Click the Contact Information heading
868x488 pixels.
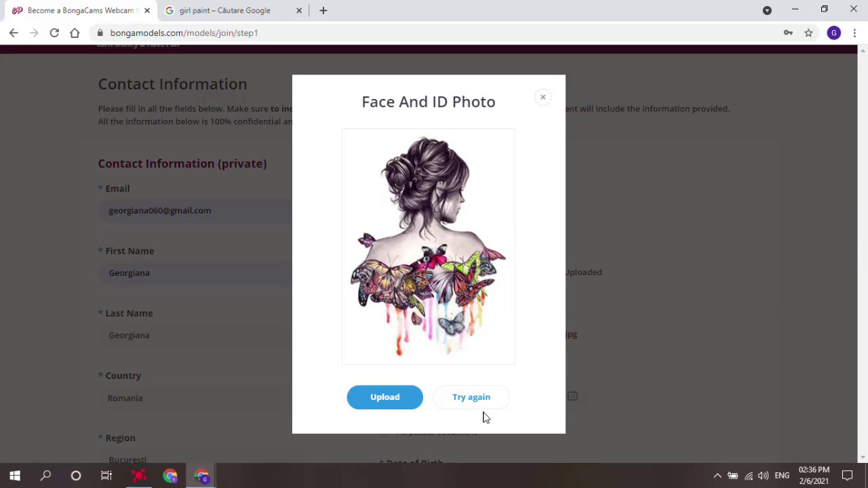[x=172, y=84]
